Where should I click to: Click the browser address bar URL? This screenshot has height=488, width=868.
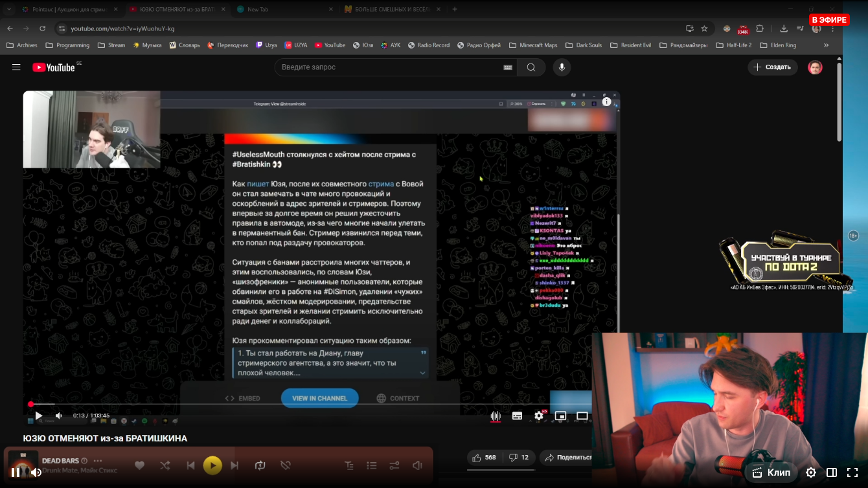(x=122, y=28)
